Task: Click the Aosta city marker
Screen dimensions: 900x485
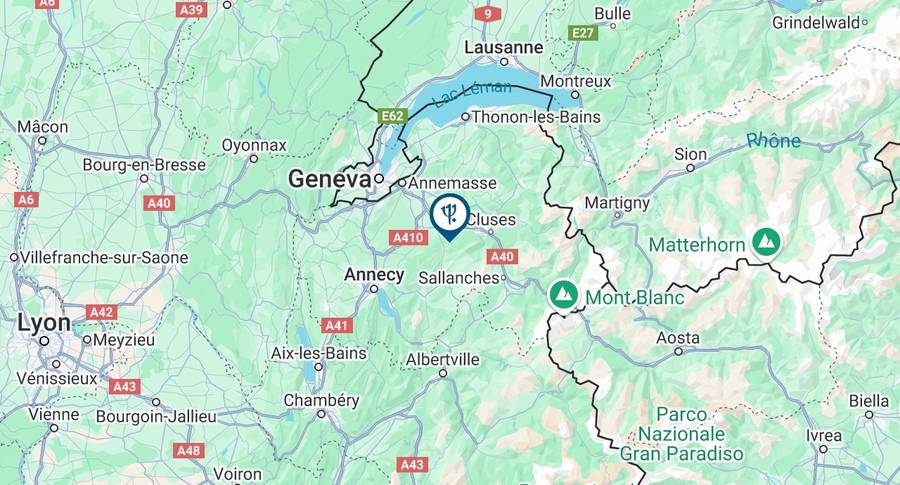Action: (x=678, y=351)
